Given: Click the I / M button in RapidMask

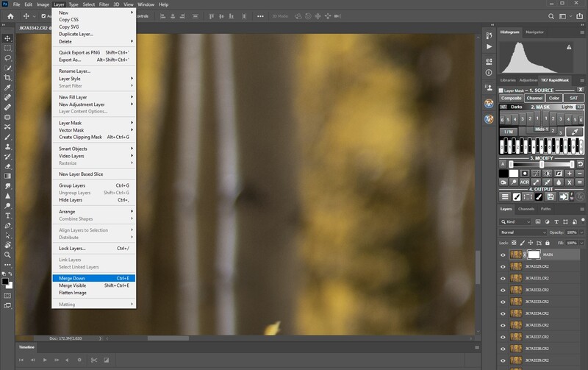Looking at the screenshot, I should (x=509, y=132).
